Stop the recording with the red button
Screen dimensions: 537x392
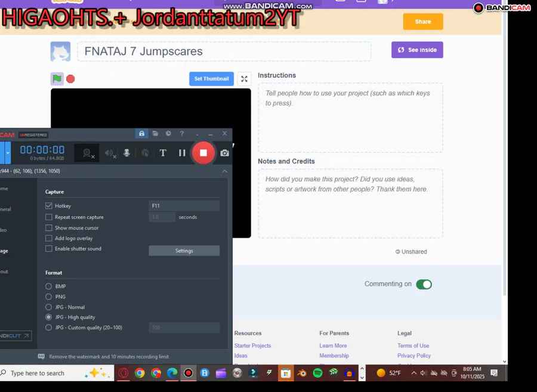[203, 153]
